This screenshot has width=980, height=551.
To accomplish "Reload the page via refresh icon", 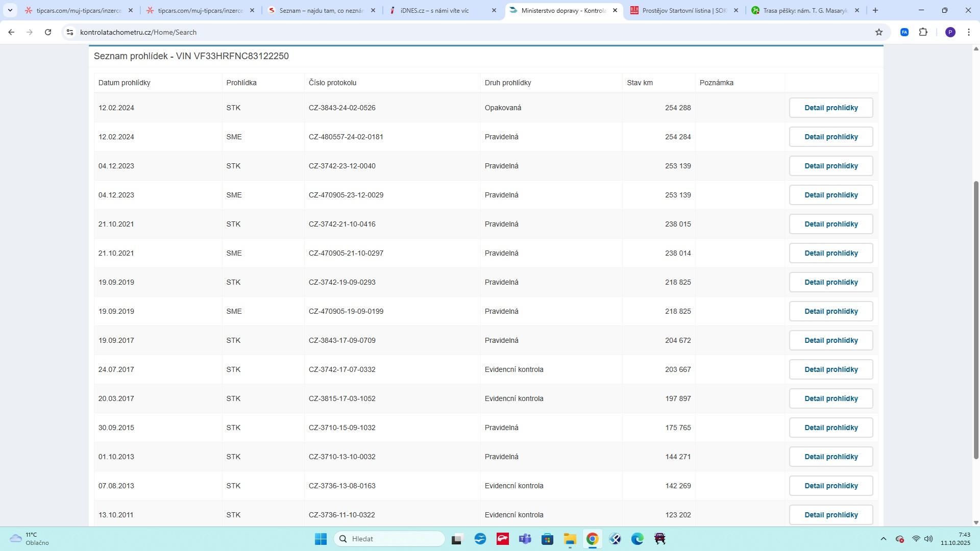I will [48, 32].
